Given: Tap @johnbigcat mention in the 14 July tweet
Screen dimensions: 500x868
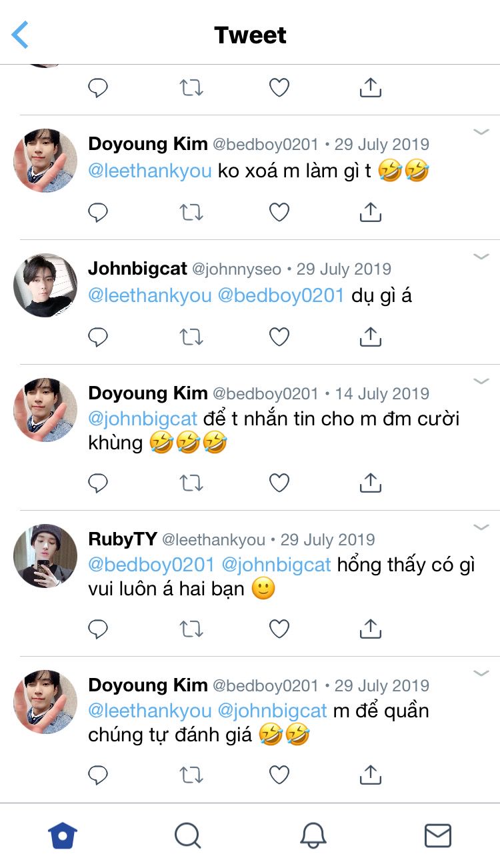Looking at the screenshot, I should 143,419.
